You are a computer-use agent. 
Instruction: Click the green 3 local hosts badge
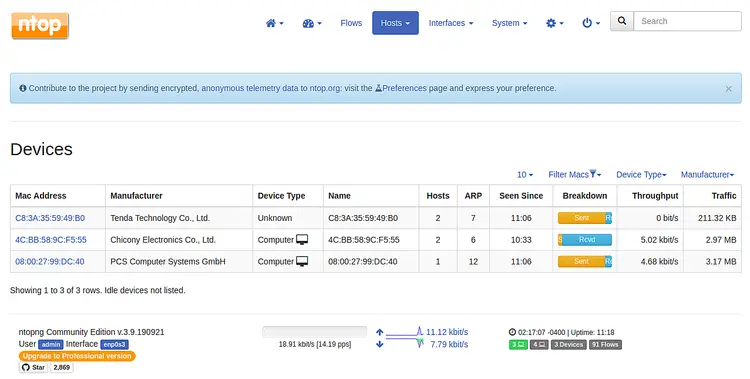(x=518, y=345)
